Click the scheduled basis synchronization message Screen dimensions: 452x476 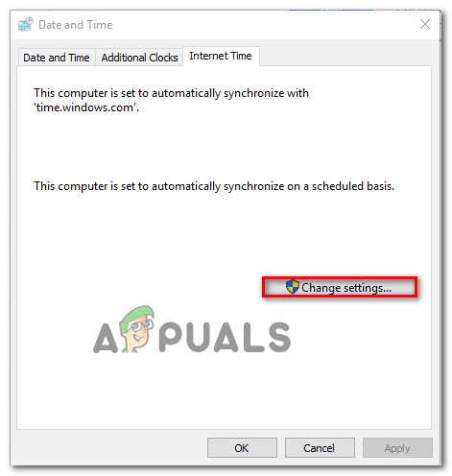coord(214,186)
